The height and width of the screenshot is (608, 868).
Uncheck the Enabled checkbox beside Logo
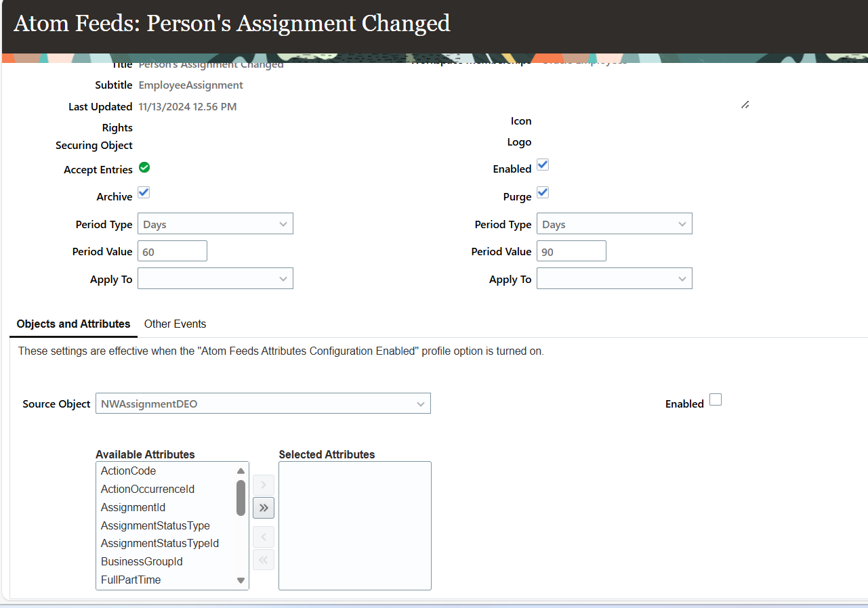(543, 165)
